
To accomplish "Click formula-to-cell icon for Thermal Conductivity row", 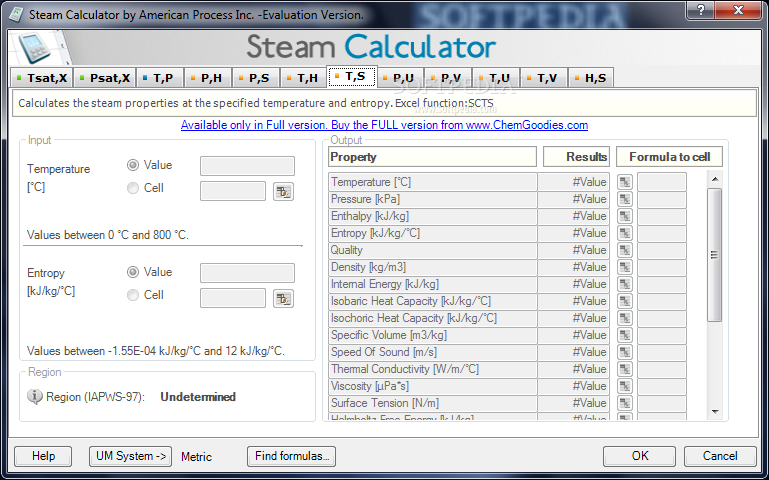I will pyautogui.click(x=624, y=369).
